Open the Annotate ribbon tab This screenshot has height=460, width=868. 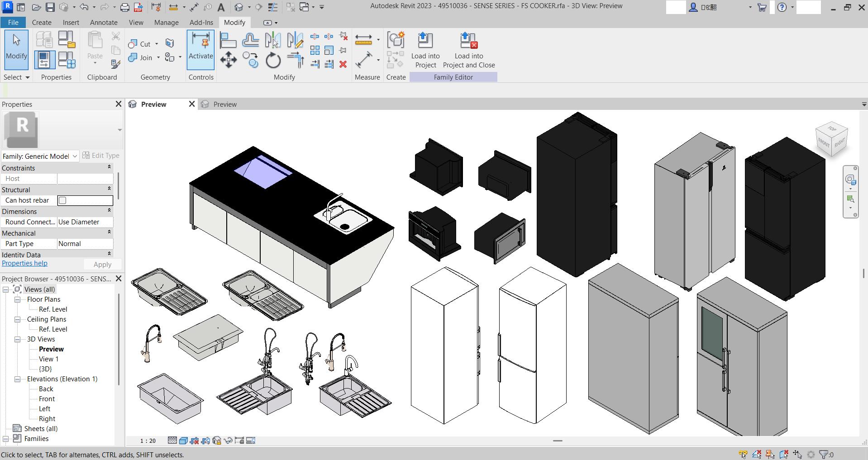click(x=104, y=22)
